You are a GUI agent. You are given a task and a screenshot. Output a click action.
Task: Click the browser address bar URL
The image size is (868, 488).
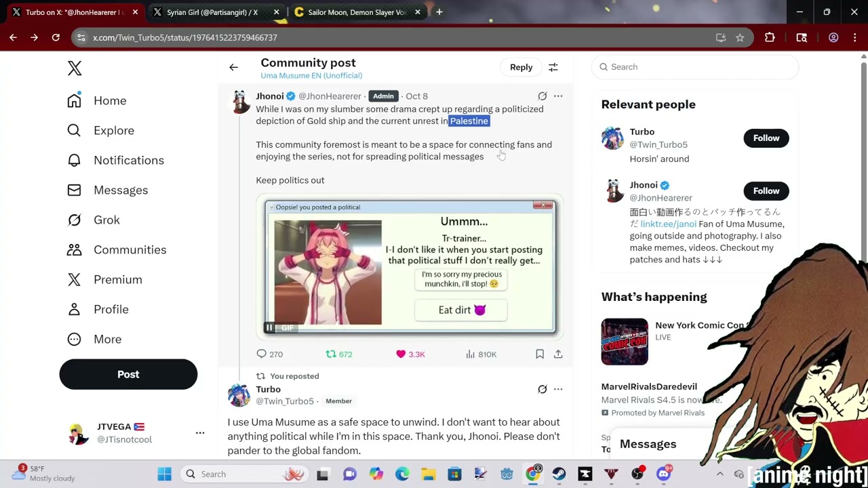(x=185, y=38)
